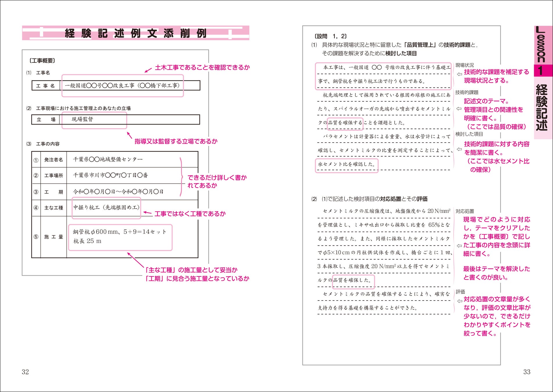The image size is (553, 392).
Task: Click page number 33
Action: pyautogui.click(x=527, y=372)
